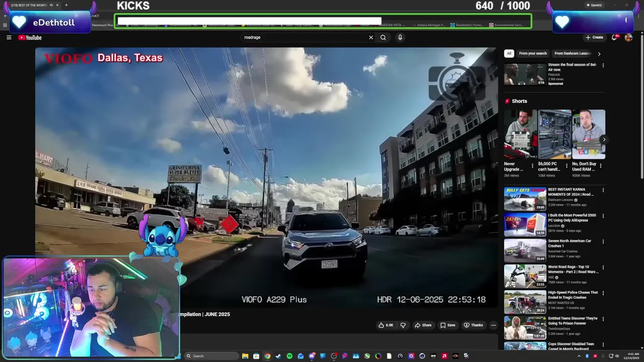Start voice search with the microphone
The height and width of the screenshot is (362, 644).
[400, 37]
